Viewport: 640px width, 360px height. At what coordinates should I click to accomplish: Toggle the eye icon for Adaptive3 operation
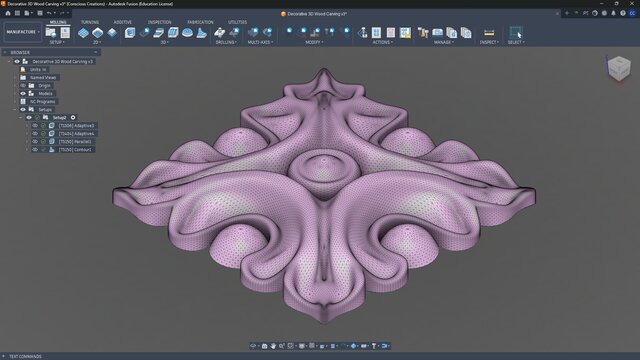pyautogui.click(x=35, y=126)
